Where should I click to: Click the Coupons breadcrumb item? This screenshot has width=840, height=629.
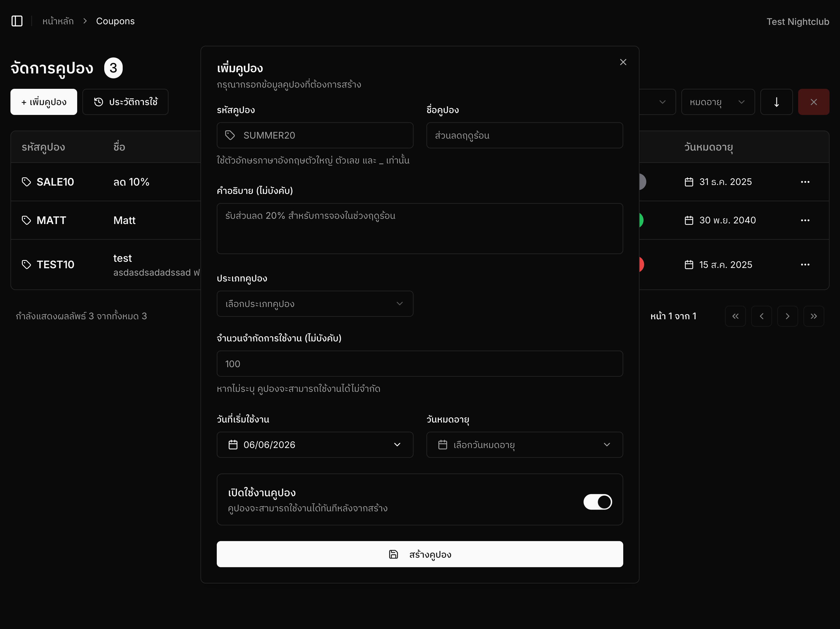115,21
